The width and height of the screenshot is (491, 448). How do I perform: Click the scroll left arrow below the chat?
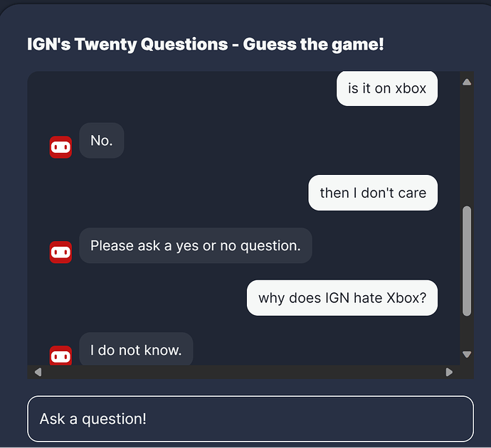tap(38, 372)
